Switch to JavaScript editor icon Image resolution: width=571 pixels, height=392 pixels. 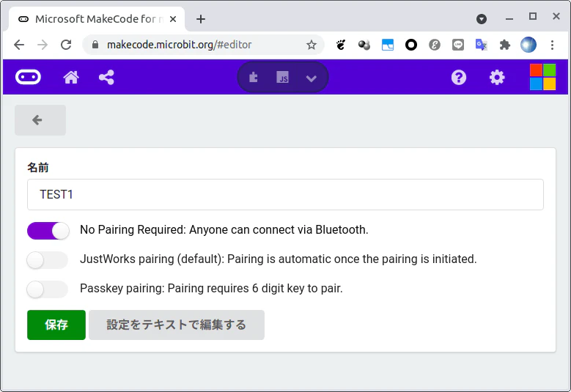pyautogui.click(x=283, y=77)
